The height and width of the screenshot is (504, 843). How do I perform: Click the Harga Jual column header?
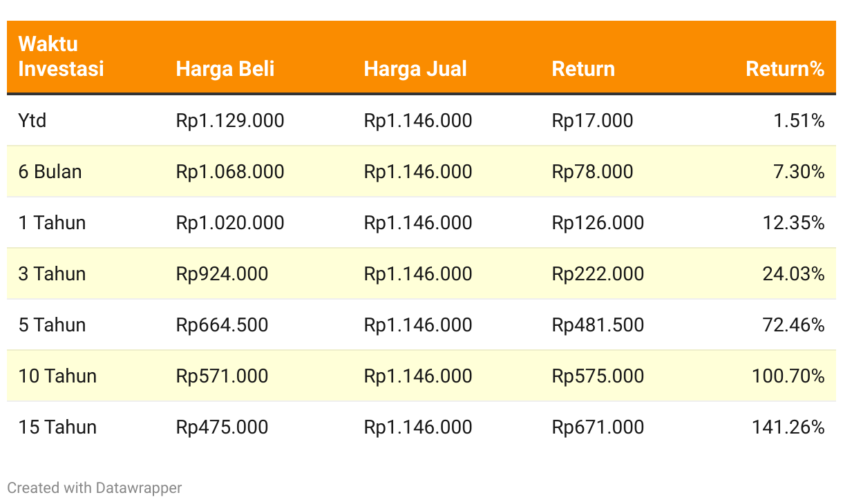(415, 69)
